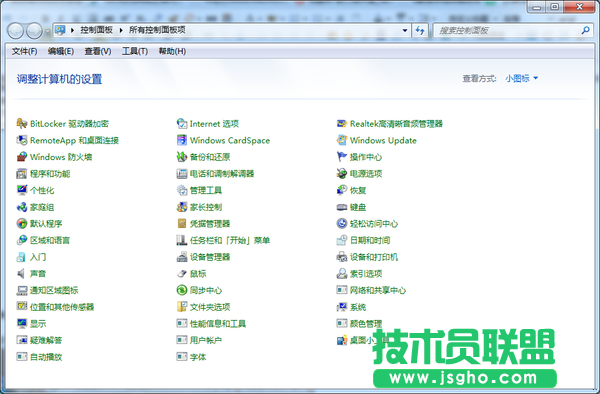Image resolution: width=600 pixels, height=394 pixels.
Task: Click the 管理工具 gear icon
Action: coord(182,190)
